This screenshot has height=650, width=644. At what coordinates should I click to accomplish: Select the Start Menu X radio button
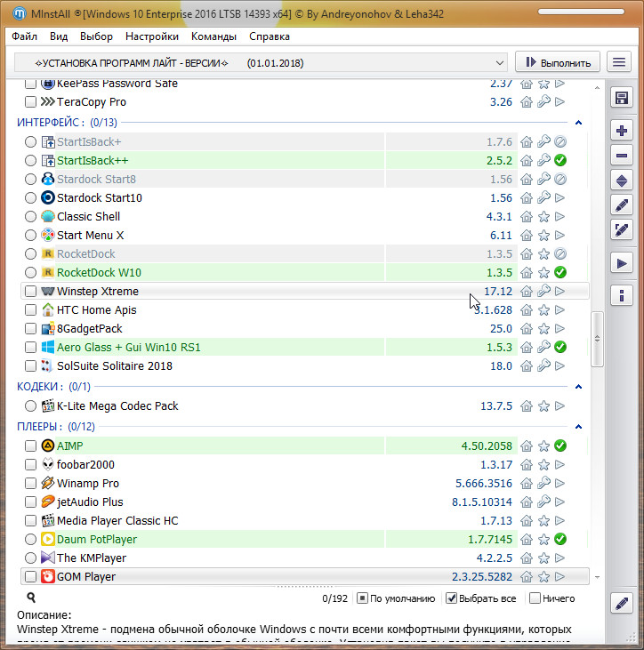[x=30, y=235]
